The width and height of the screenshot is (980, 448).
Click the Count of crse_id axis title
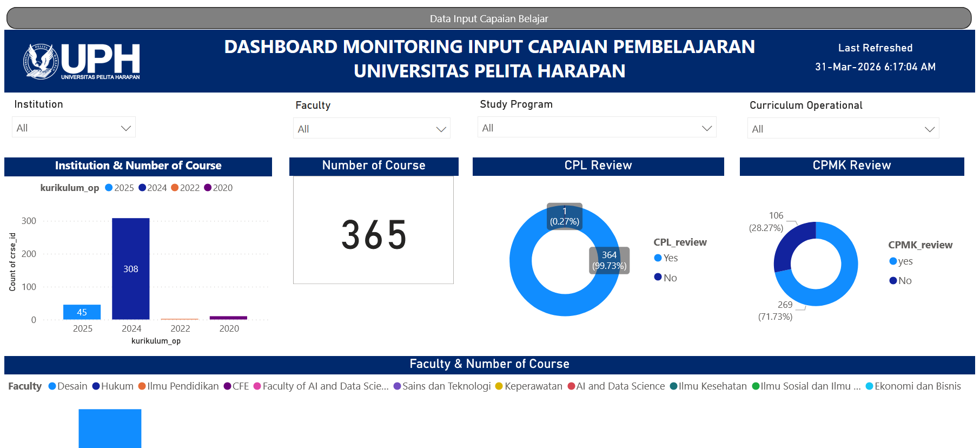point(12,262)
